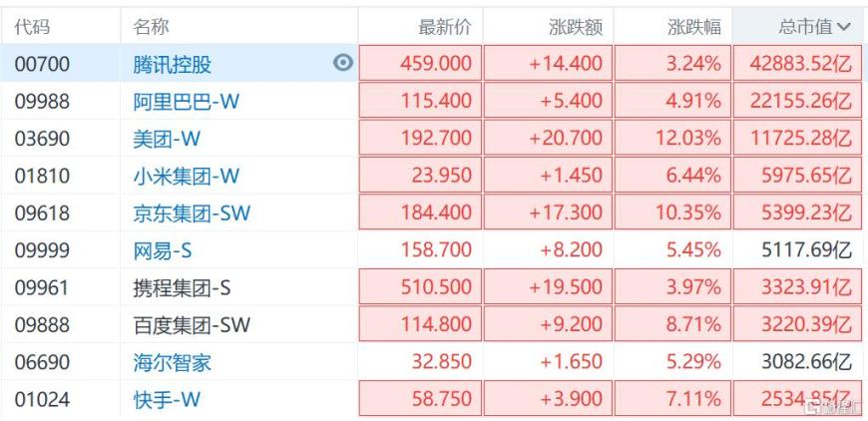868x421 pixels.
Task: Open the 美团-W stock link
Action: [x=165, y=139]
